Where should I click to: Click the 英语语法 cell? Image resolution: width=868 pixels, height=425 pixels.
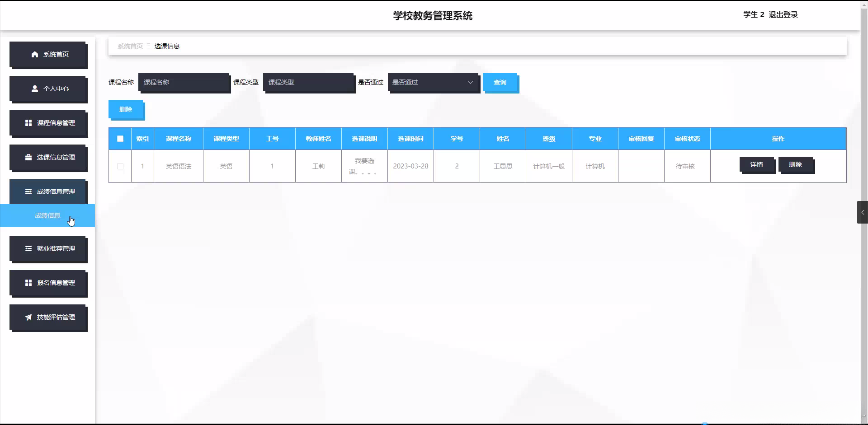(x=179, y=166)
